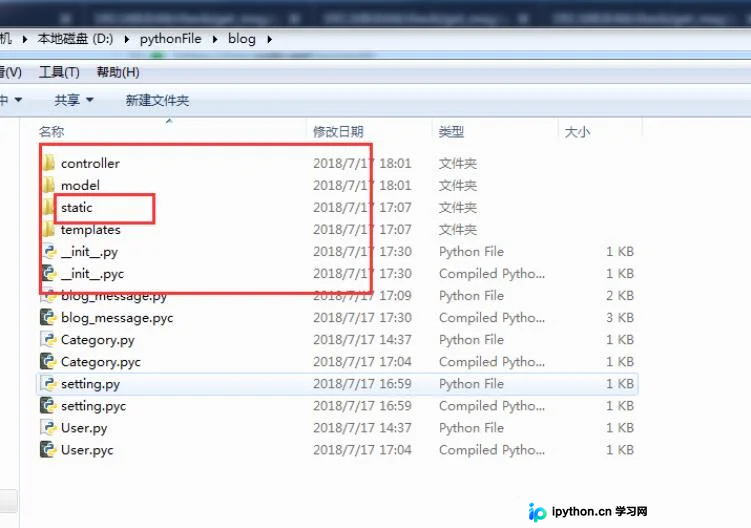Expand the arrow after 本地磁盘 (D:)

126,39
